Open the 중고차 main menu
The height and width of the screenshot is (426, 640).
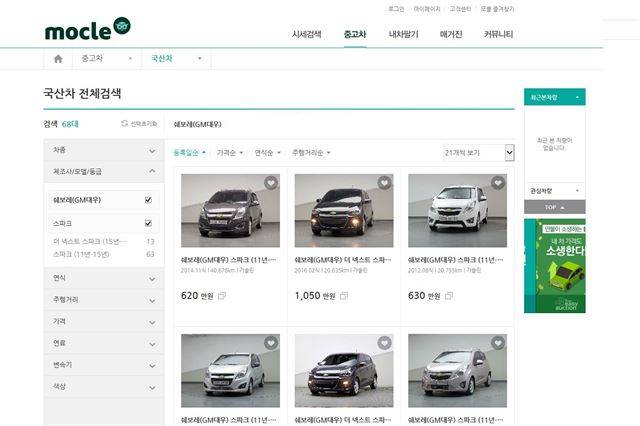[355, 34]
